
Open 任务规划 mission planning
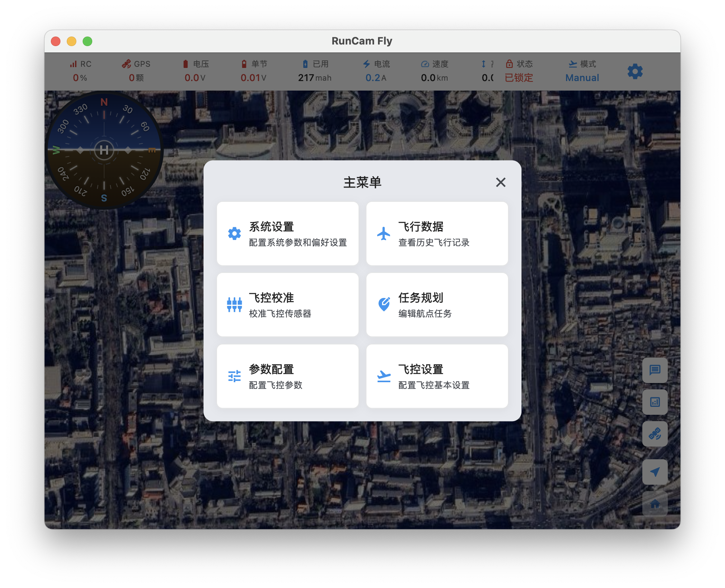pos(437,305)
